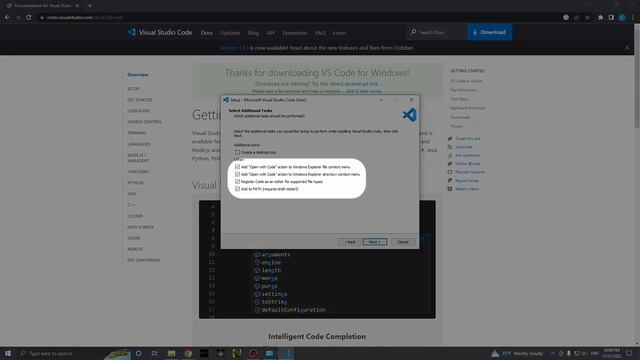Open AZURE section in sidebar
This screenshot has height=360, width=640.
click(133, 238)
